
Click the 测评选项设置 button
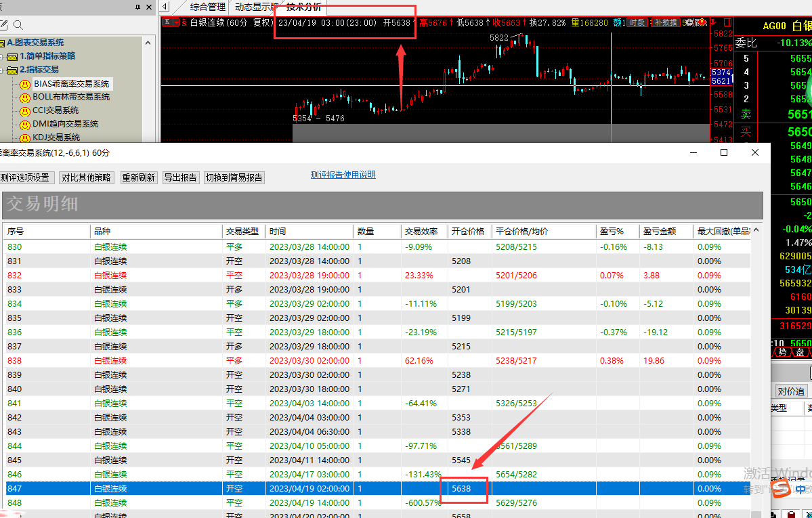click(x=24, y=177)
